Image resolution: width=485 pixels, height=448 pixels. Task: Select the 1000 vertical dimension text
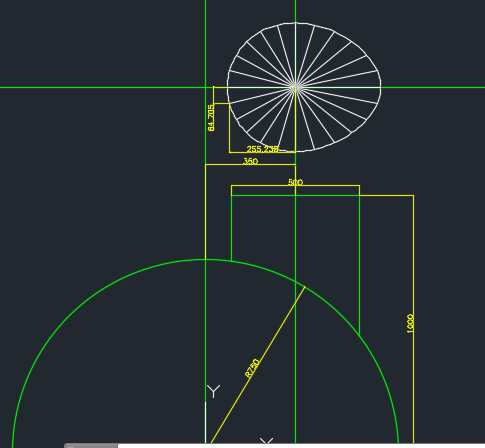click(410, 323)
